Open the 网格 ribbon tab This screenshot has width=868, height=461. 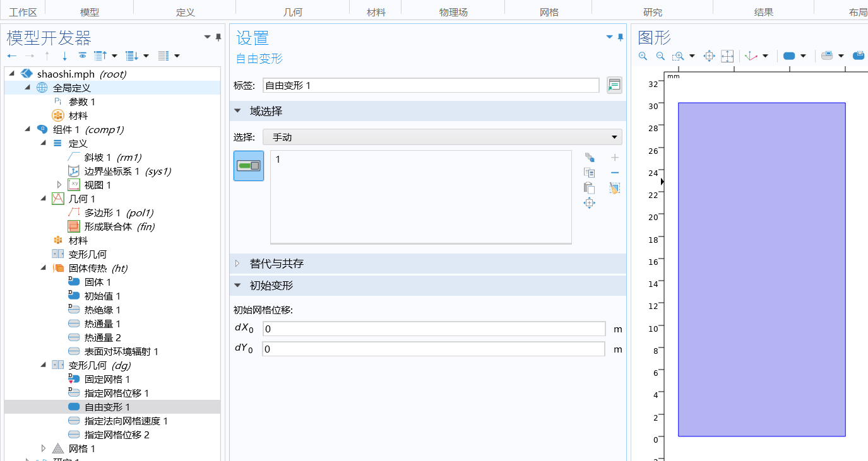click(549, 12)
